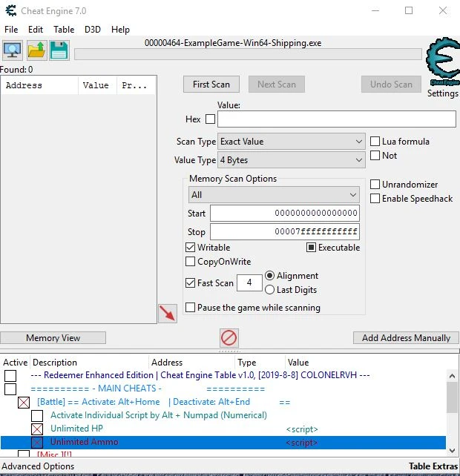The width and height of the screenshot is (460, 476).
Task: Open the D3D menu
Action: [93, 30]
